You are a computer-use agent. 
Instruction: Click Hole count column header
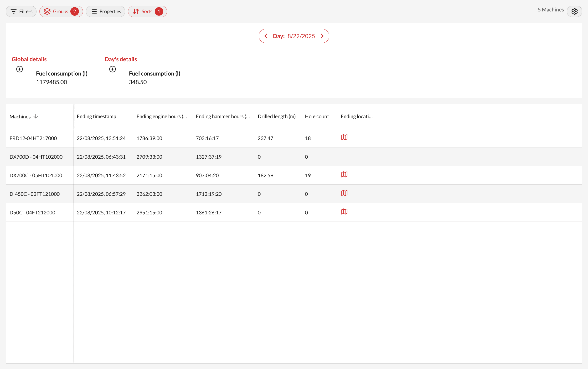click(316, 116)
